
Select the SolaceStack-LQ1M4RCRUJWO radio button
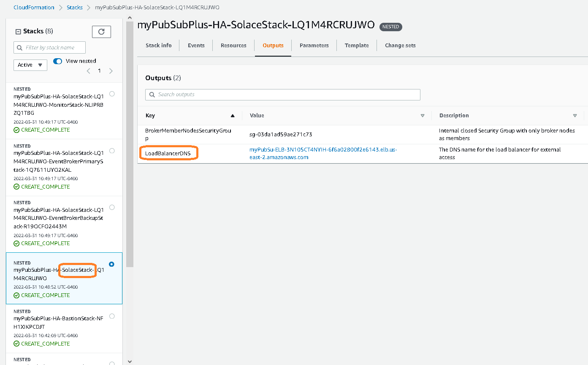click(111, 264)
